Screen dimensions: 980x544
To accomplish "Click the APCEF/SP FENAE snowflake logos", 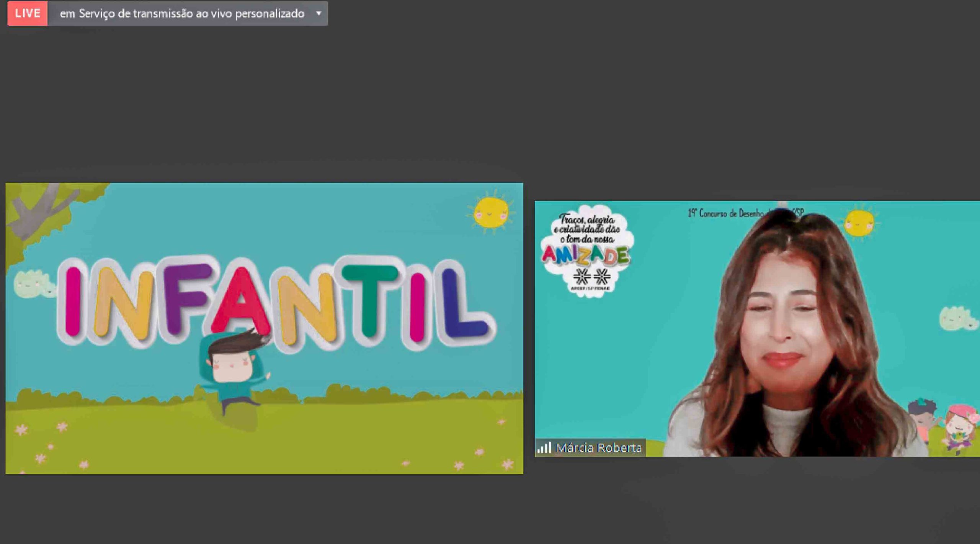I will tap(591, 278).
